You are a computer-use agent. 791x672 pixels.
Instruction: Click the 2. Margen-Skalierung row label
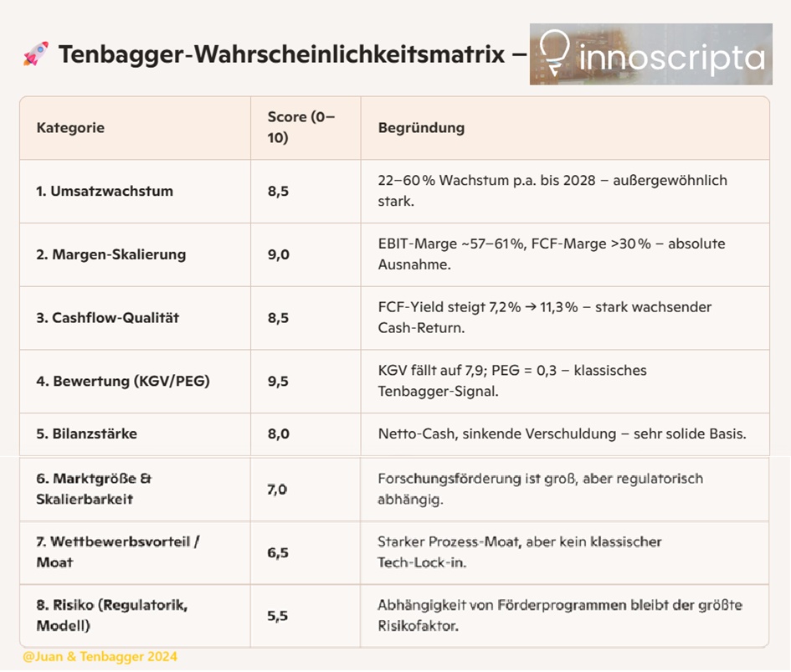[110, 254]
